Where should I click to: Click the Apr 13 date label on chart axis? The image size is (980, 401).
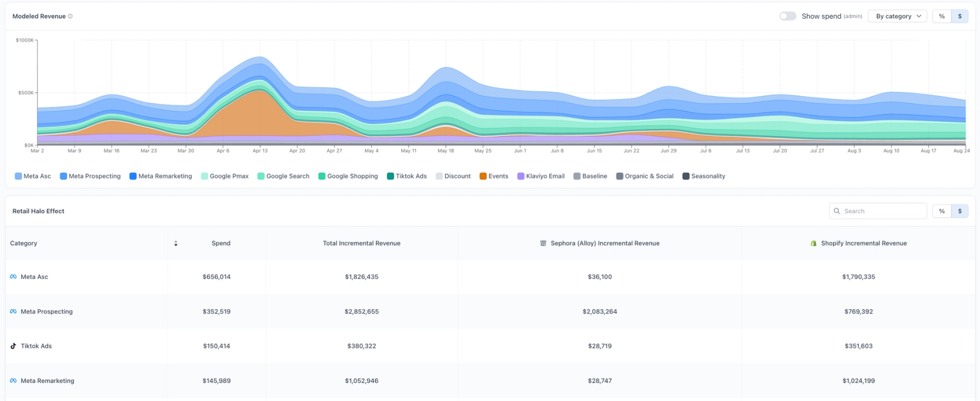[260, 151]
